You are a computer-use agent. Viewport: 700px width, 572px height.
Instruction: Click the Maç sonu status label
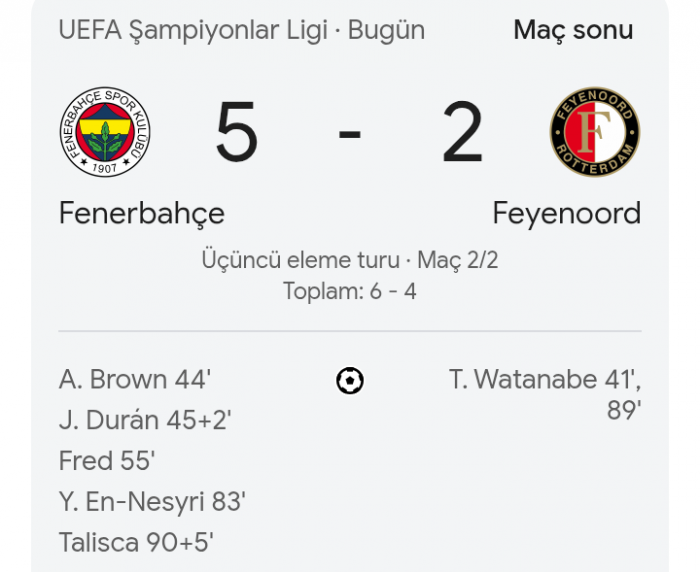(x=573, y=30)
